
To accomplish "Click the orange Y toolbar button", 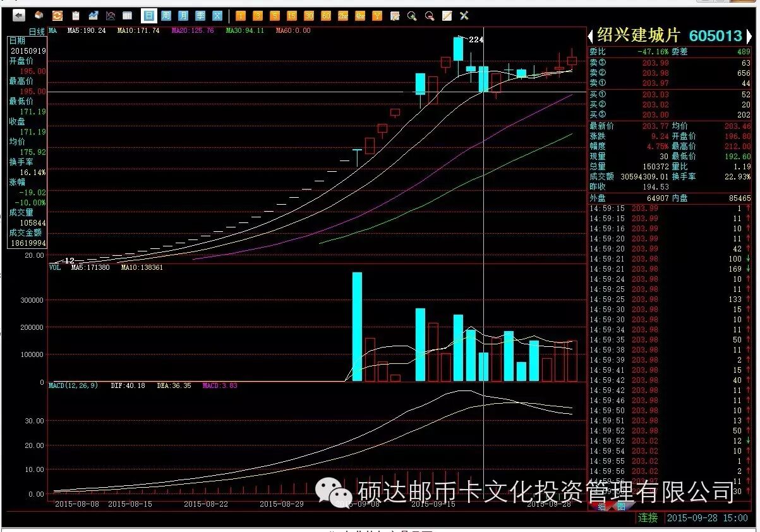I will tap(377, 15).
